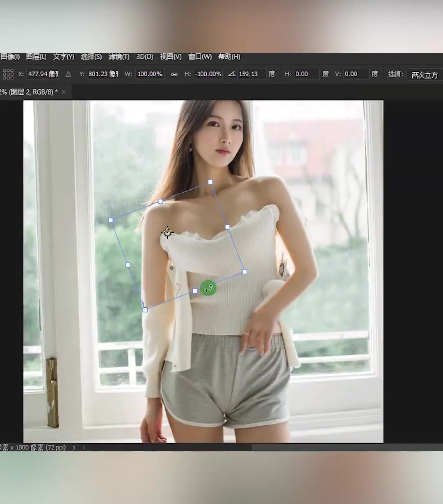Toggle the maintain aspect ratio link icon
Viewport: 443px width, 504px height.
point(174,74)
